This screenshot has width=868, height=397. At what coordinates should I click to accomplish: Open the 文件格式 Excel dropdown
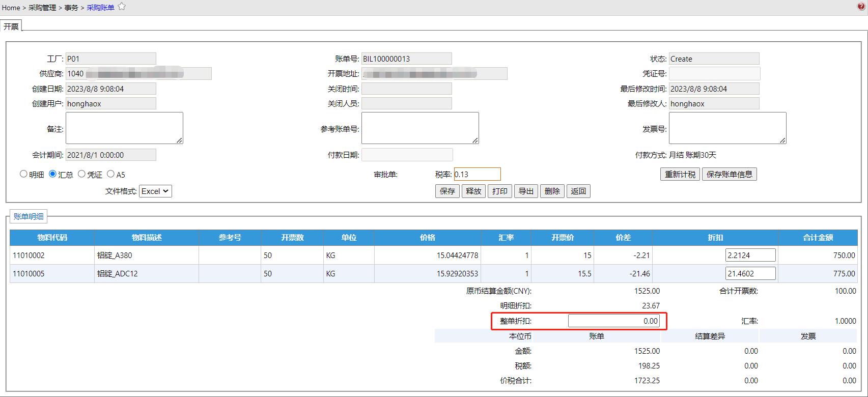point(155,191)
